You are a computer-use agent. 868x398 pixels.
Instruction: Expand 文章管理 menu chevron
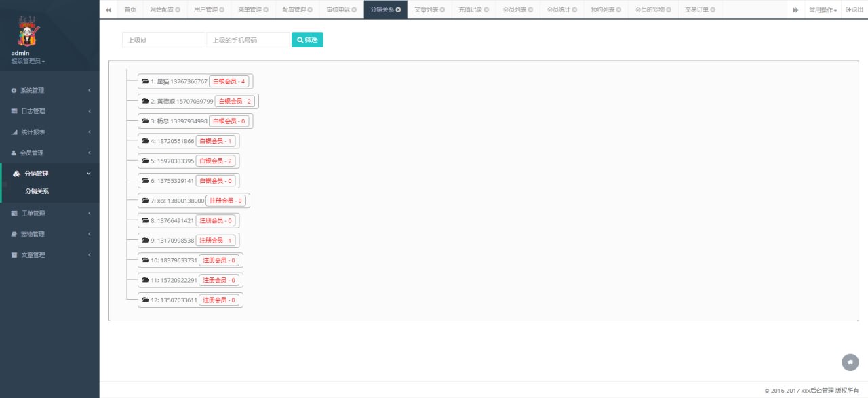coord(89,255)
